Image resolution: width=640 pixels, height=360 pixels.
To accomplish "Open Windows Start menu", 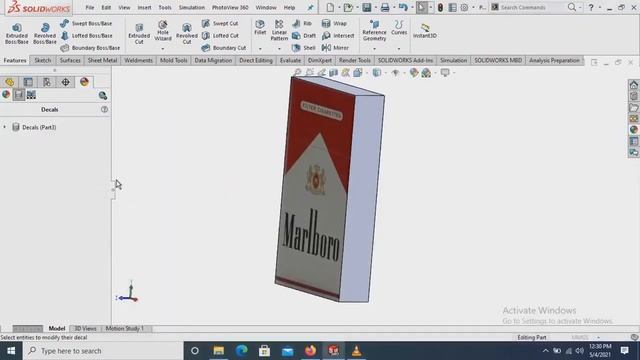I will click(11, 351).
